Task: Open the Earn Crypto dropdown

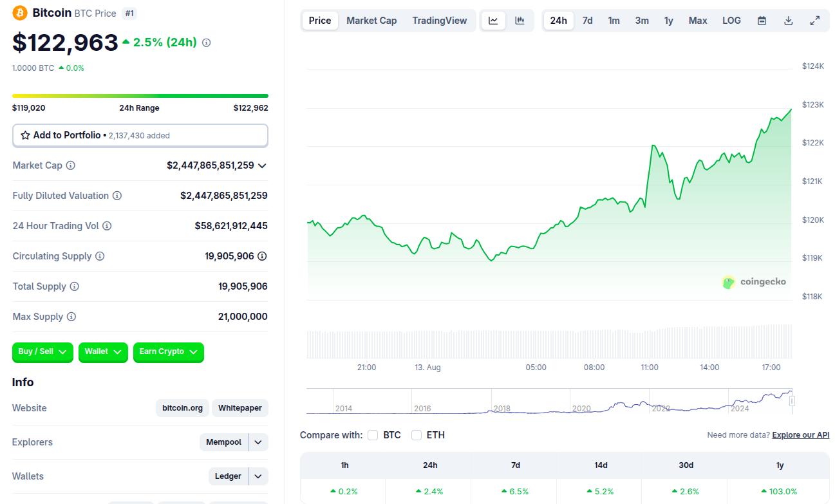Action: 169,352
